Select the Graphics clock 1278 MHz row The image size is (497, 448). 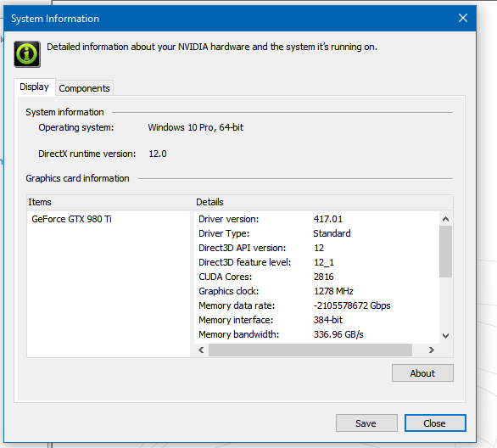pyautogui.click(x=316, y=291)
